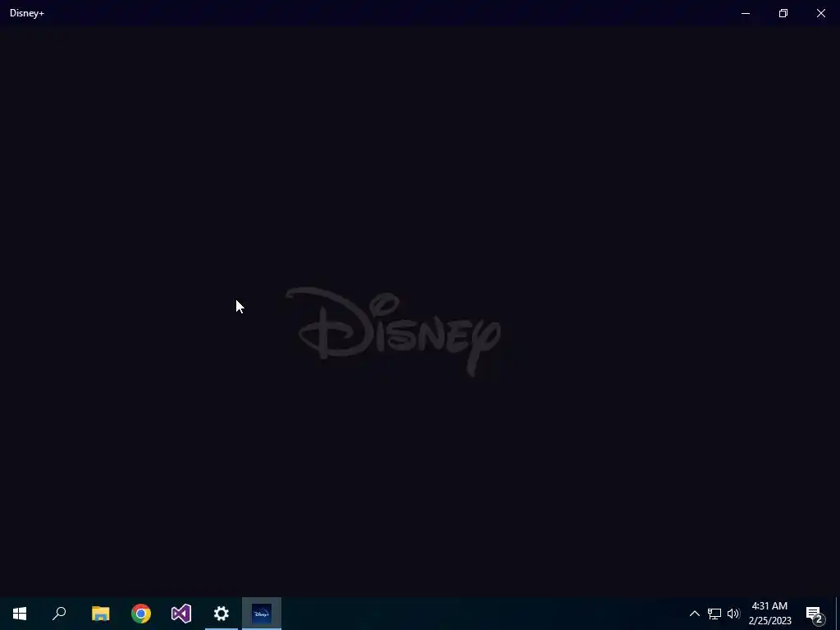Click the Show desktop sliver
Viewport: 840px width, 630px height.
tap(838, 614)
